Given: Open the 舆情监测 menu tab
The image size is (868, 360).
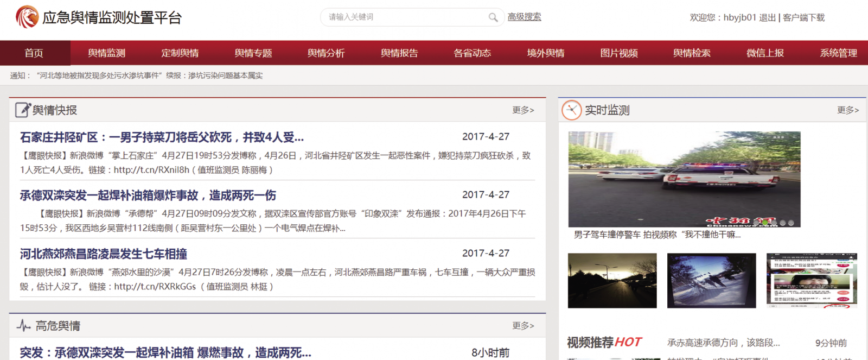Looking at the screenshot, I should [106, 53].
